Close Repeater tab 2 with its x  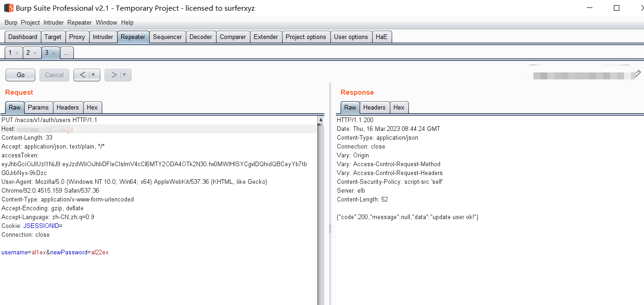tap(35, 53)
